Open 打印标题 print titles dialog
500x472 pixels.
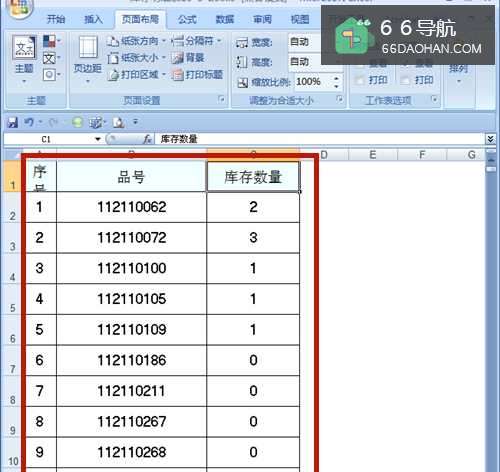coord(197,75)
